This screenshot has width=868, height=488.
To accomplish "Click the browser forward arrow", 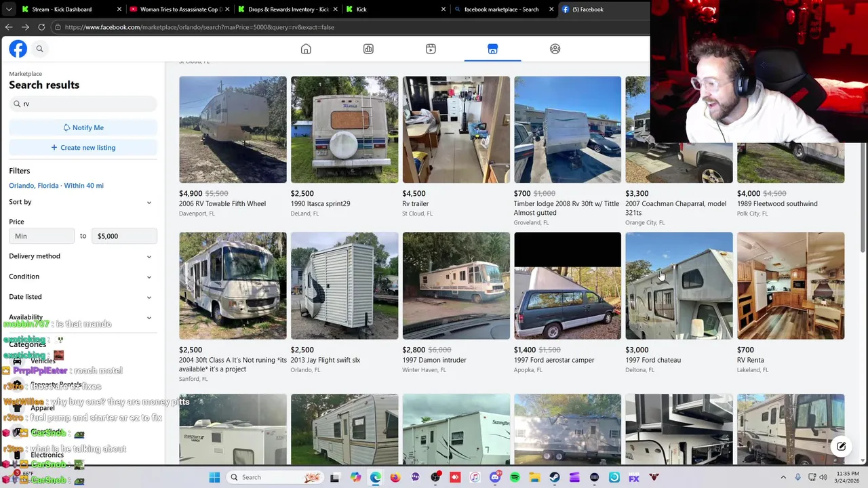I will click(25, 27).
